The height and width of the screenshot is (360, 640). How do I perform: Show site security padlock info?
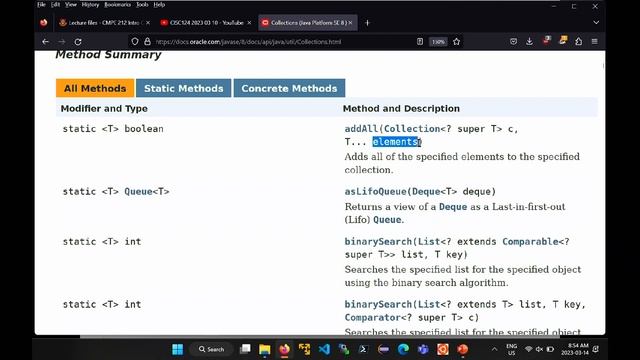pos(147,42)
